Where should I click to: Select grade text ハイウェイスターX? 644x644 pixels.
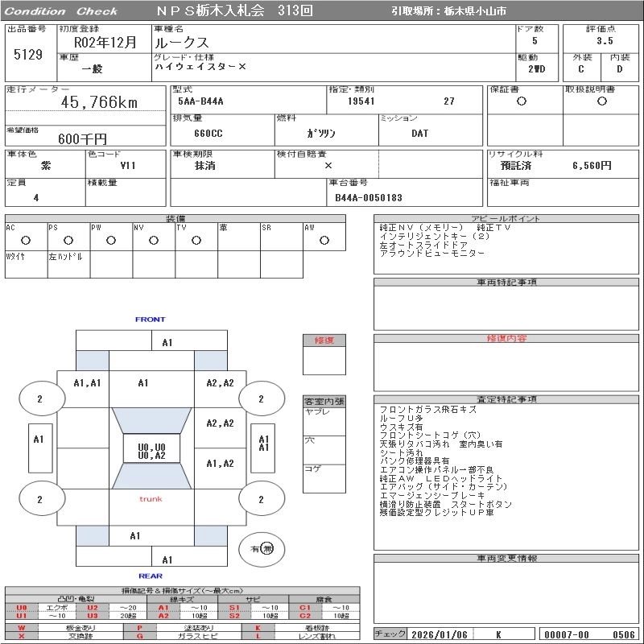[200, 67]
